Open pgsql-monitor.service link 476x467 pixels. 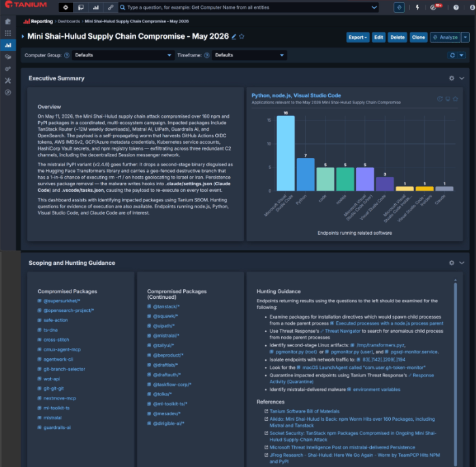tap(414, 352)
